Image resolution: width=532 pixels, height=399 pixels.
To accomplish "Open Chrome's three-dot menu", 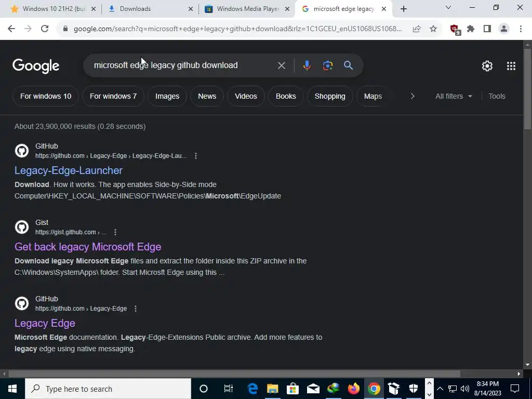I will 521,29.
